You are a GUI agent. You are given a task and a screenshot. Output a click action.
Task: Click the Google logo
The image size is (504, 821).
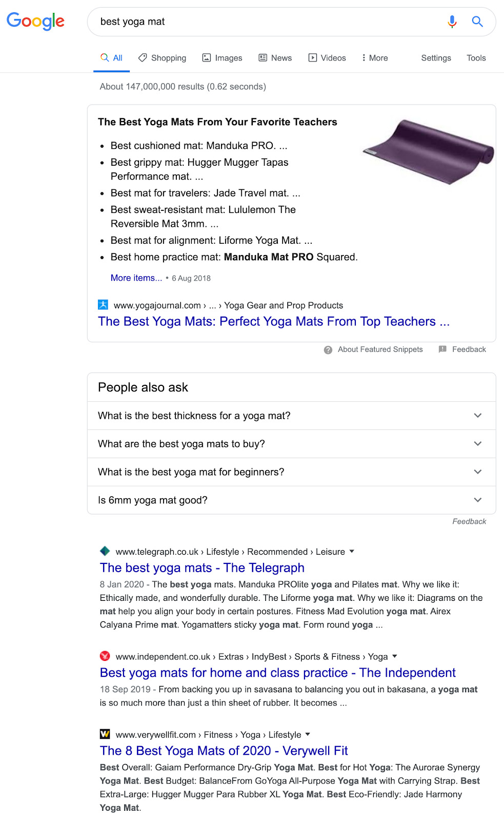tap(35, 22)
